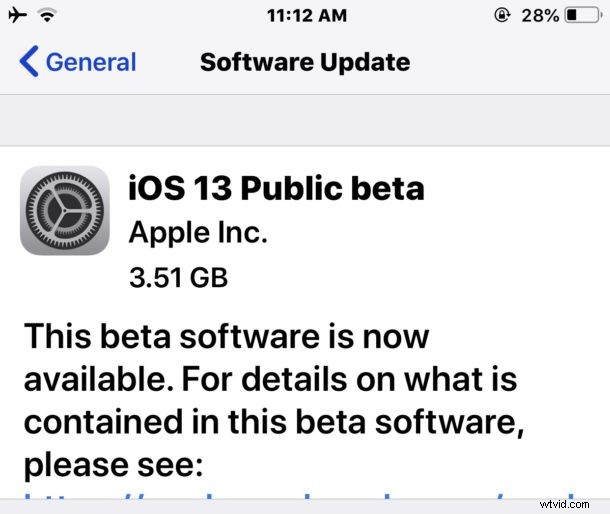Tap the blue back chevron arrow
This screenshot has height=514, width=610.
(x=29, y=61)
